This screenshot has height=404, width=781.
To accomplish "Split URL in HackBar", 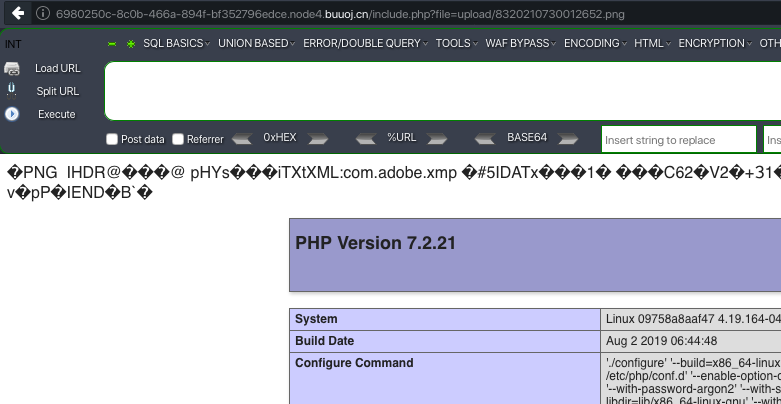I will click(57, 91).
